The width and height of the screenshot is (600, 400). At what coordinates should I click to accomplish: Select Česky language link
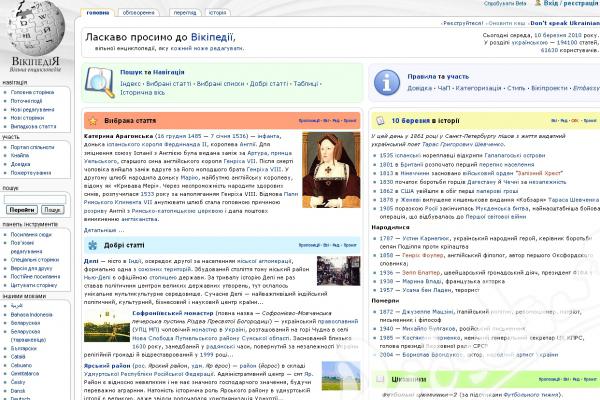pyautogui.click(x=18, y=382)
